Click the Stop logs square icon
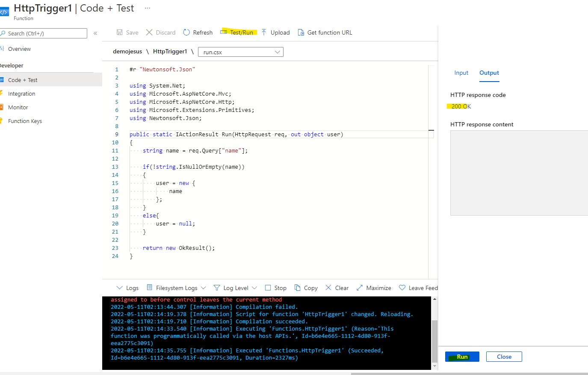This screenshot has height=375, width=588. click(x=268, y=288)
